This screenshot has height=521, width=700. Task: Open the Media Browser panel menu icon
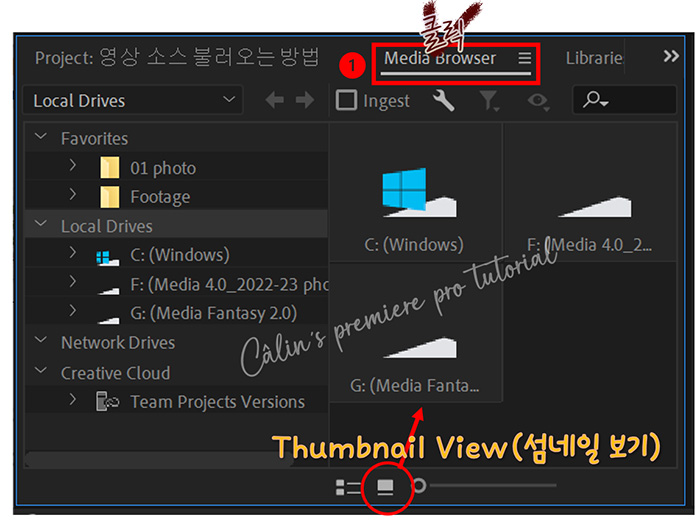[x=525, y=58]
